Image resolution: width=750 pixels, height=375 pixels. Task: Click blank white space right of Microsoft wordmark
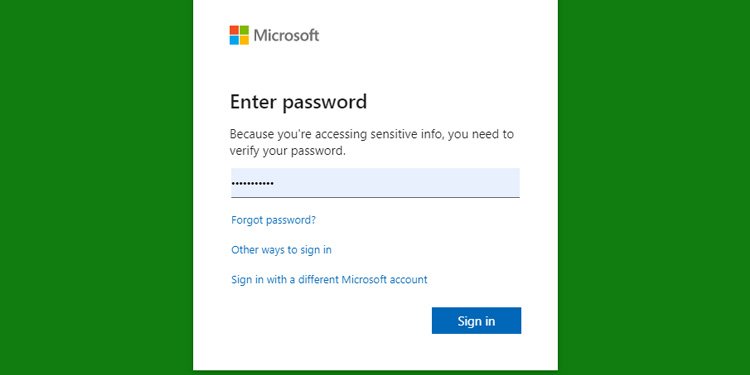430,35
